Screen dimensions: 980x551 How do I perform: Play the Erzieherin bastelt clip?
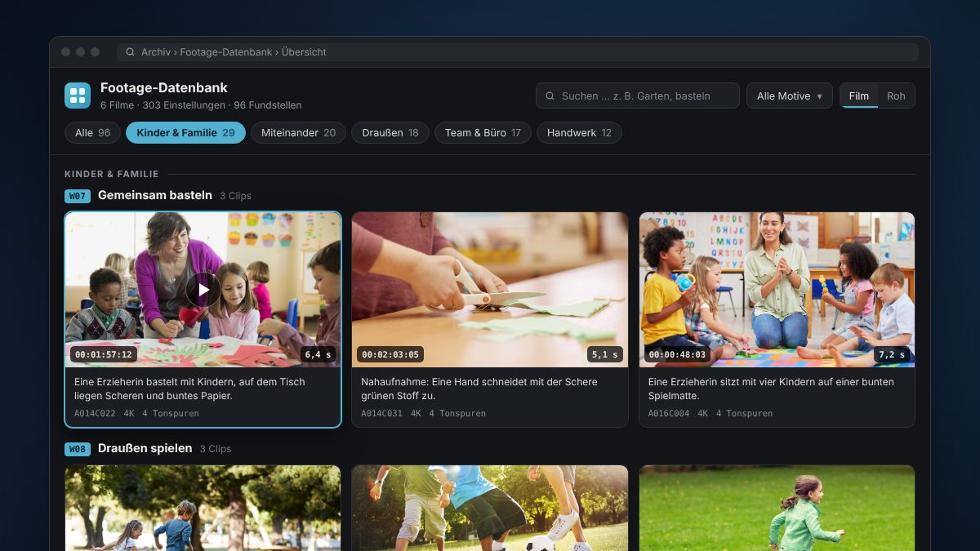coord(203,290)
